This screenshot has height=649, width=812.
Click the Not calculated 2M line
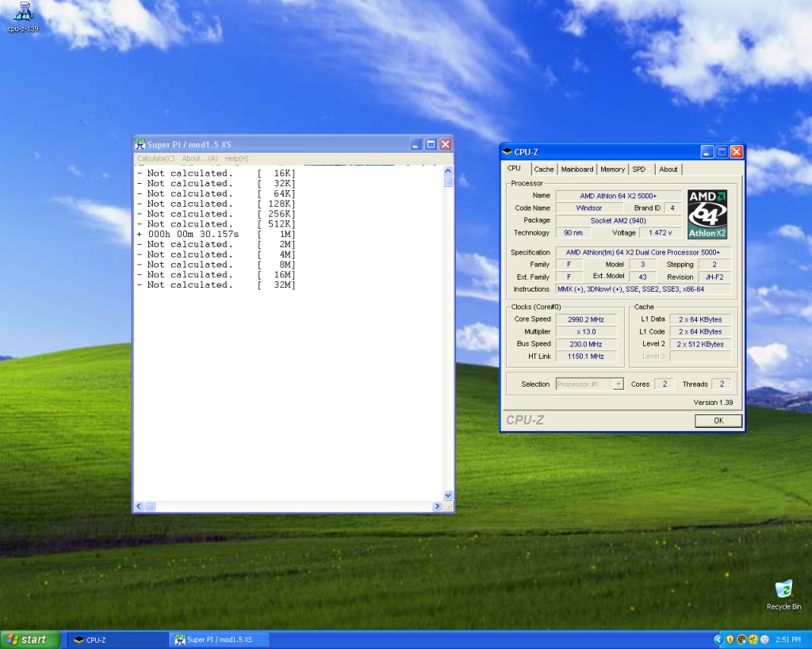tap(216, 244)
